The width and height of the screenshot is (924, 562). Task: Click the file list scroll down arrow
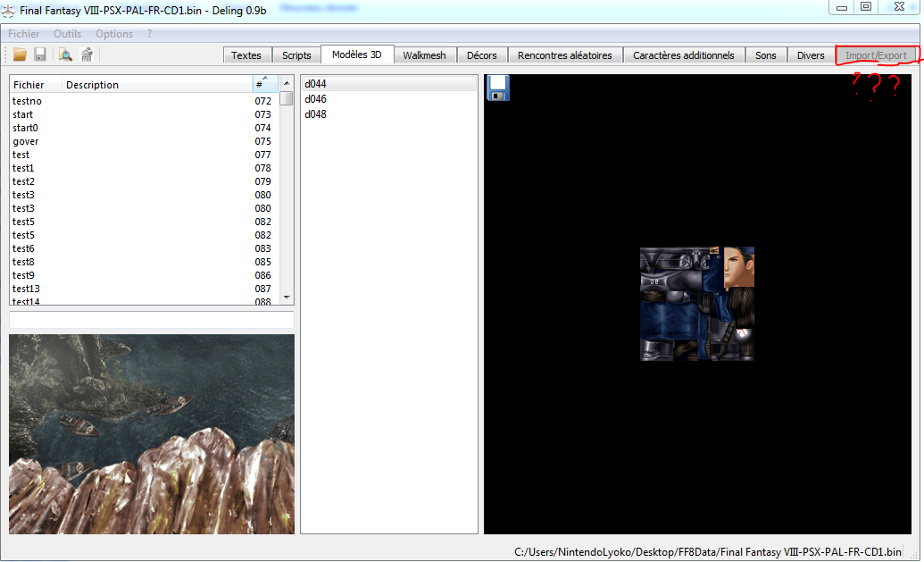(x=287, y=298)
